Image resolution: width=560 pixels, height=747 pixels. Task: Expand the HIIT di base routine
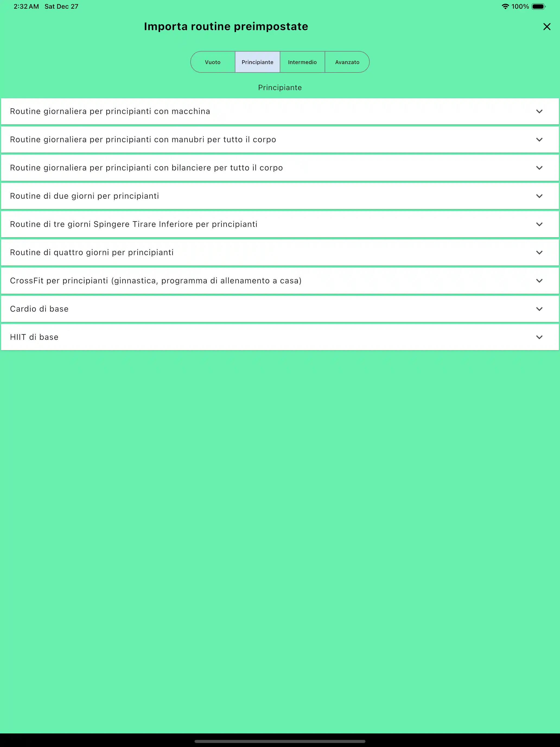[x=539, y=337]
